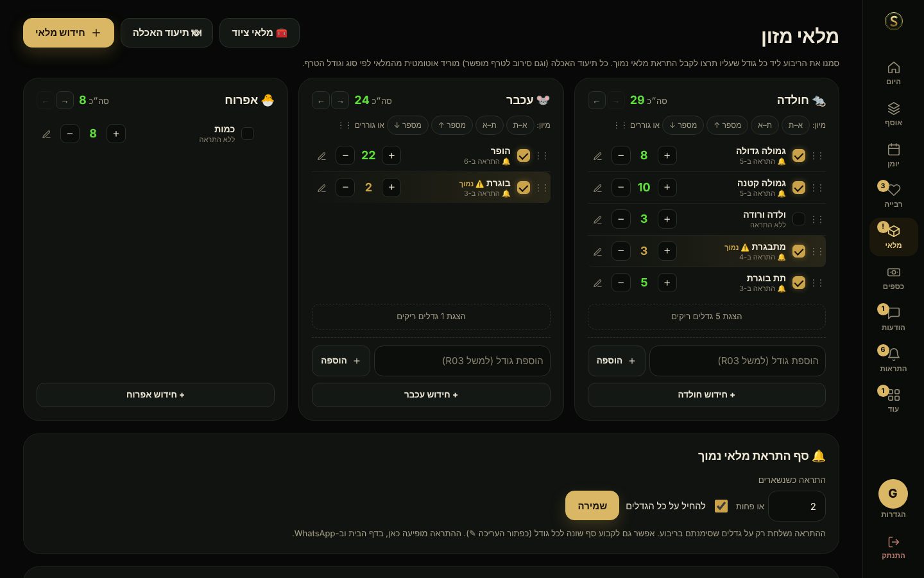Viewport: 924px width, 578px height.
Task: Click the חידוש מלאי button
Action: coord(69,33)
